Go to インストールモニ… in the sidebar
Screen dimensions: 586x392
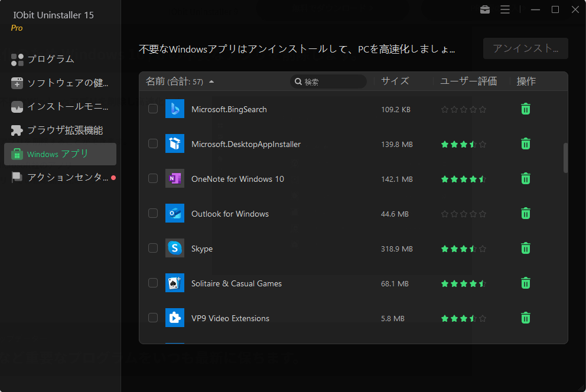(x=60, y=107)
